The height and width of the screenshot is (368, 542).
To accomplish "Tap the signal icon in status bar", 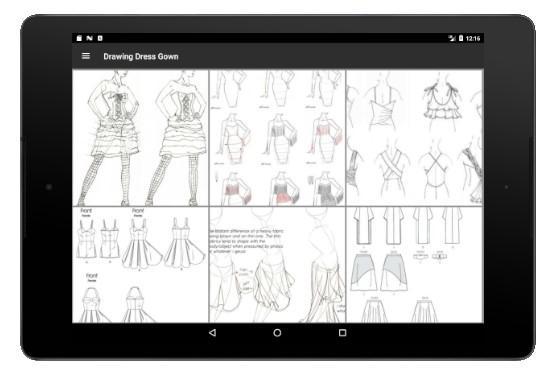I will [452, 38].
